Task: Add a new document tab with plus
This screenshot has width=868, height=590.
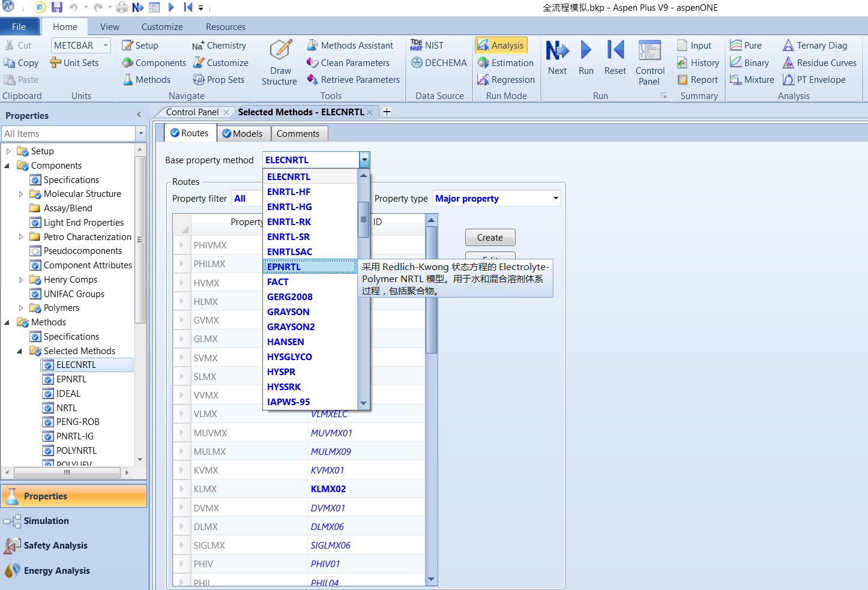Action: tap(387, 112)
